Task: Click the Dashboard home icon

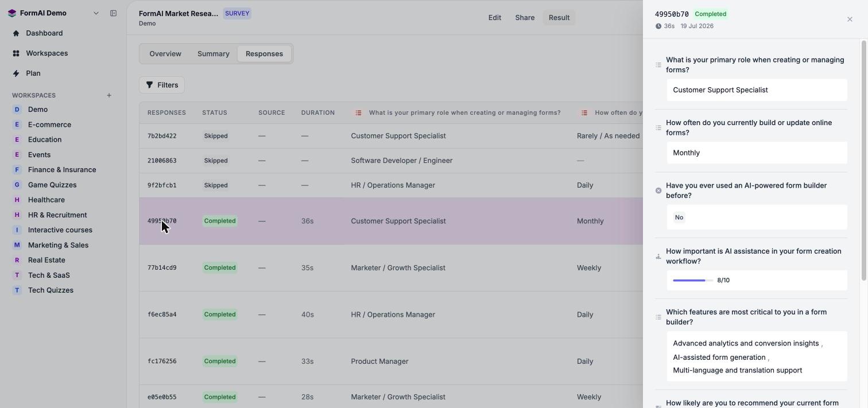Action: click(x=16, y=33)
